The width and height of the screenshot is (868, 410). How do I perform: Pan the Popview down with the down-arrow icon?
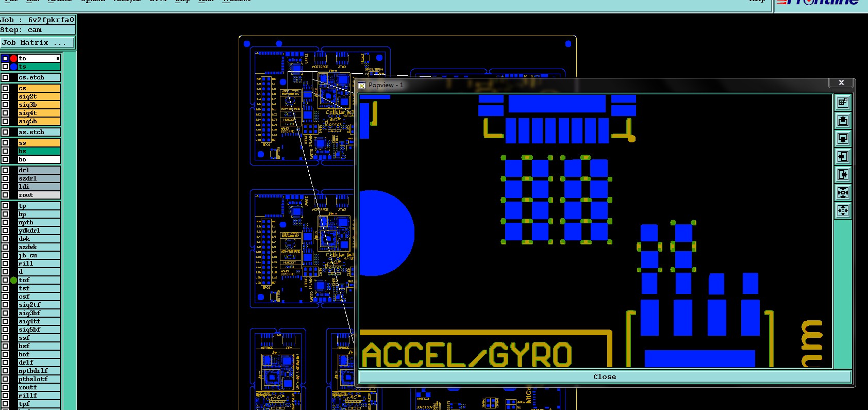[843, 139]
